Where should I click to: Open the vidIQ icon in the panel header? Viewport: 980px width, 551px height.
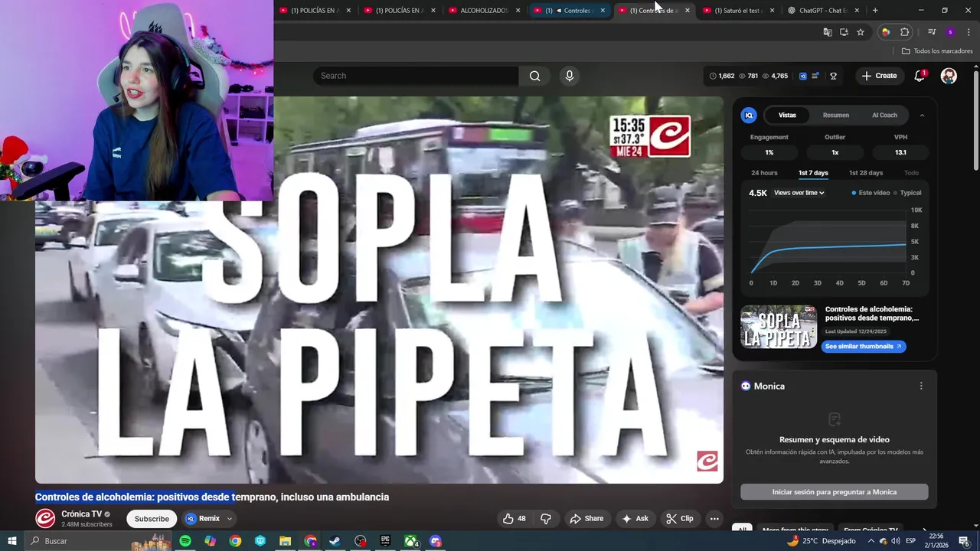(x=749, y=115)
